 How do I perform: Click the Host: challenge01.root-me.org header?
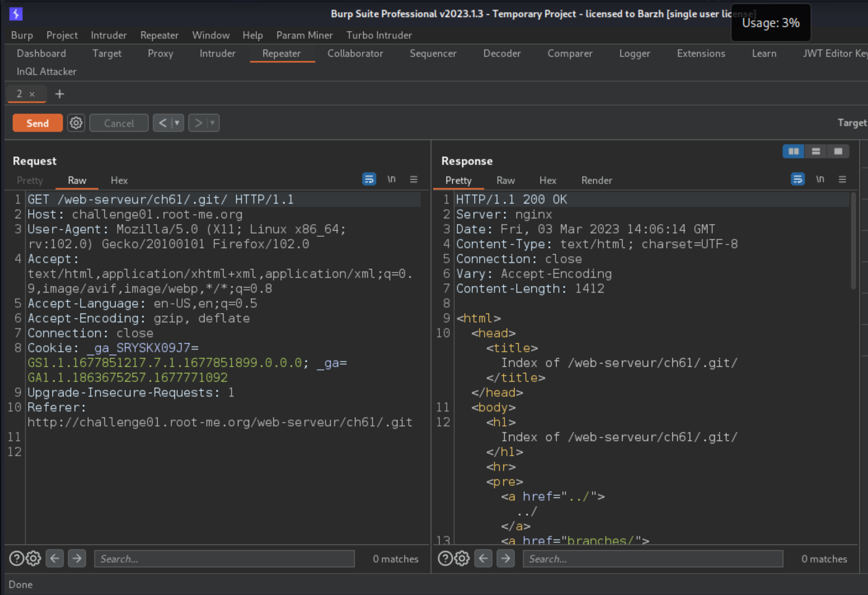(135, 214)
